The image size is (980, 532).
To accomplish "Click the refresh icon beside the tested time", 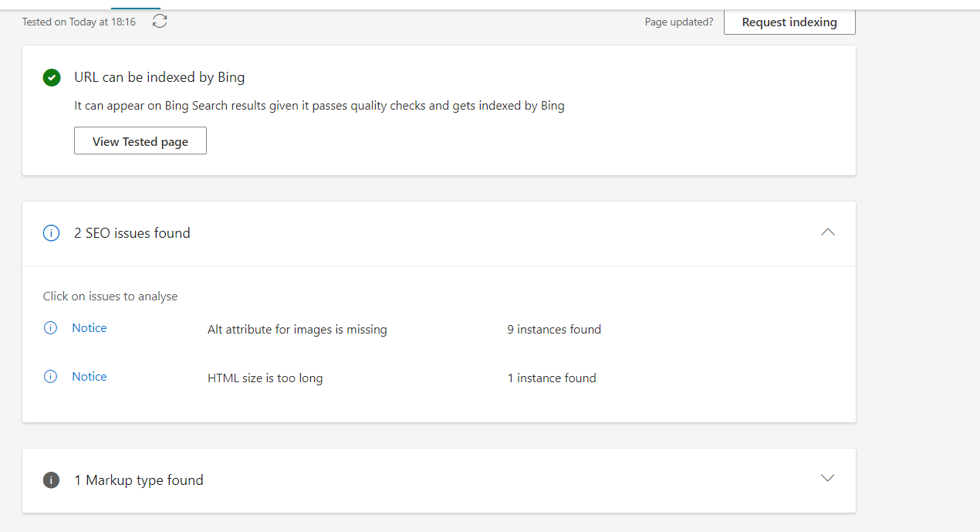I will [160, 22].
